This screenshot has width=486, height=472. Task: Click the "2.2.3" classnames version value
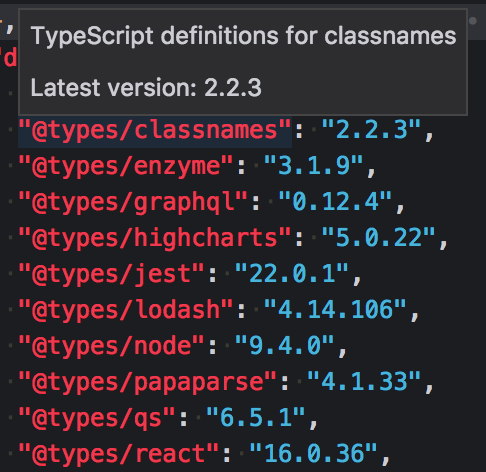(371, 130)
